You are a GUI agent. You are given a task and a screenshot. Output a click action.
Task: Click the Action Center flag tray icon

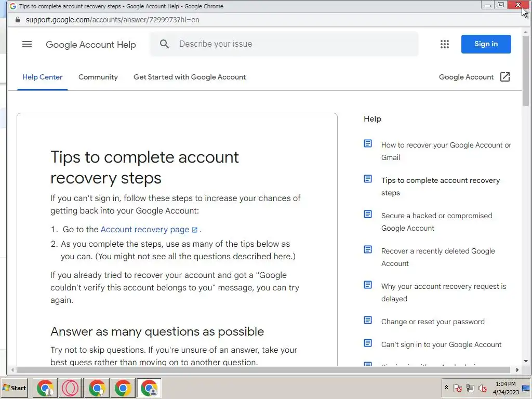click(457, 388)
